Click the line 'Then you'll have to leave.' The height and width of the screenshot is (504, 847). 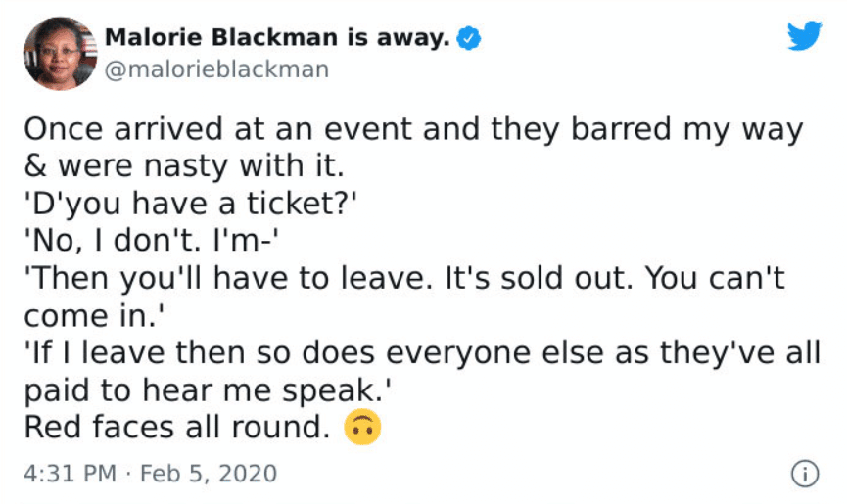229,279
